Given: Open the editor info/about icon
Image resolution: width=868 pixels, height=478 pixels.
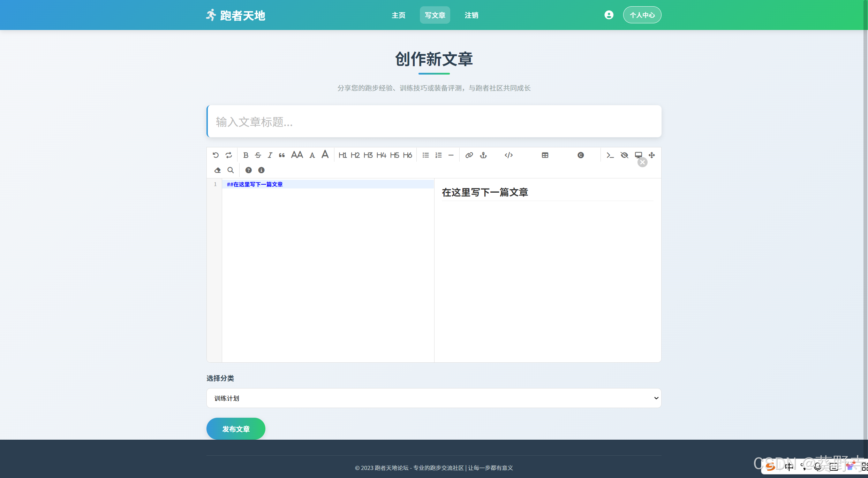Looking at the screenshot, I should (x=261, y=170).
